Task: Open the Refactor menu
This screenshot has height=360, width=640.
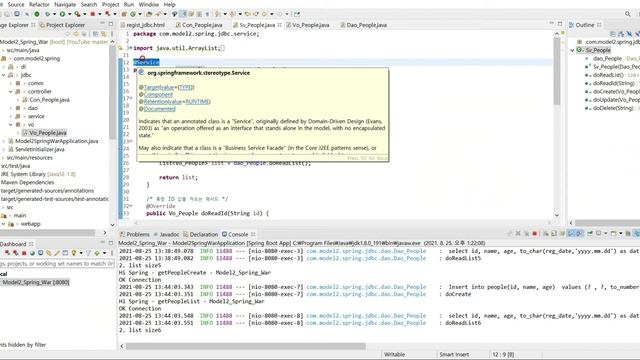Action: click(39, 4)
